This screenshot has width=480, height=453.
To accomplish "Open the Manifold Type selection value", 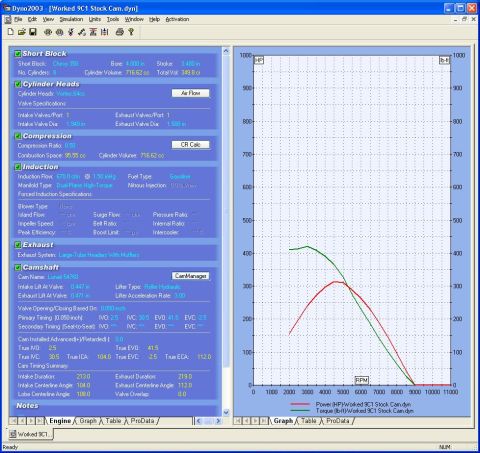I will (84, 185).
